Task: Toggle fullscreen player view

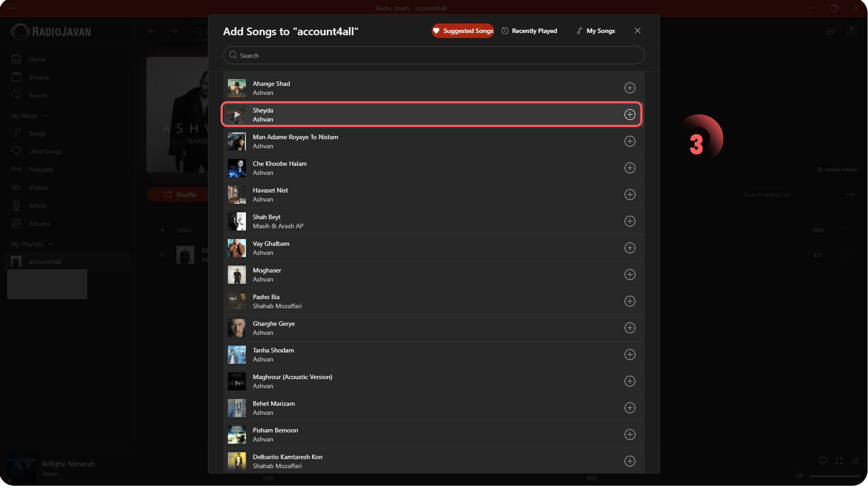Action: point(839,461)
